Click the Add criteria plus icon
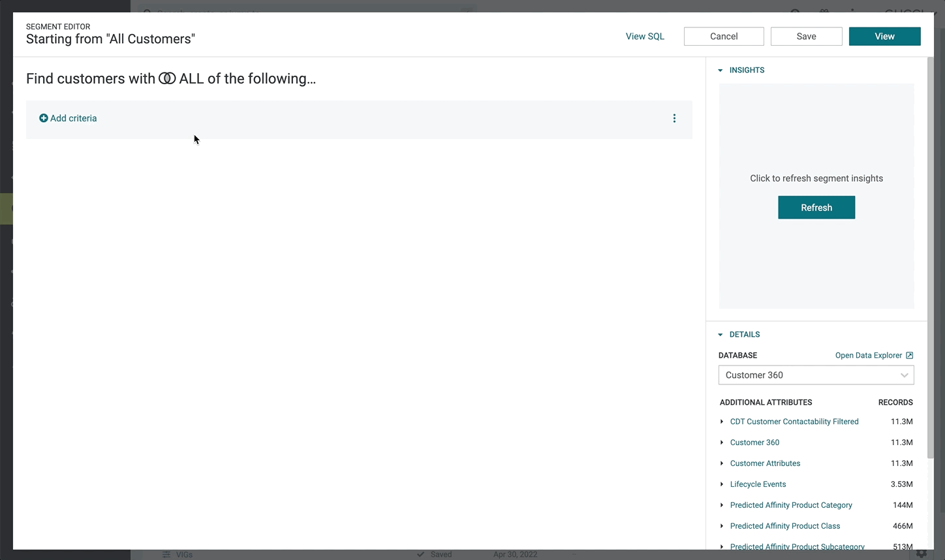 click(x=44, y=118)
